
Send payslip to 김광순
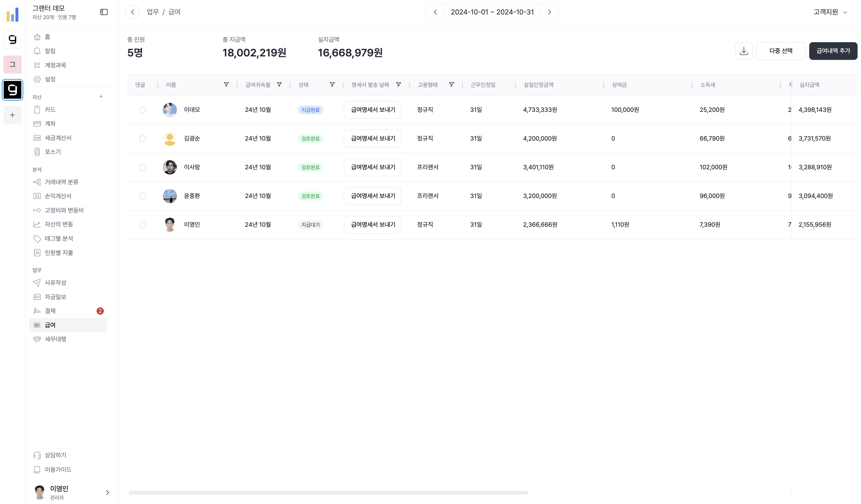coord(372,139)
